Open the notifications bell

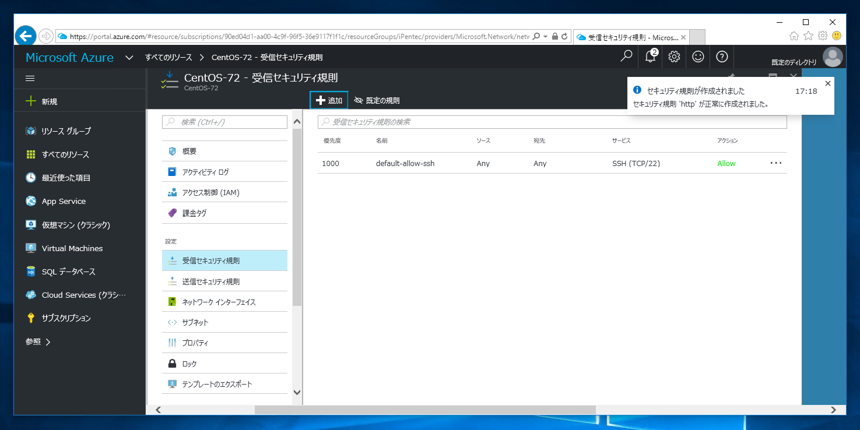pyautogui.click(x=650, y=56)
